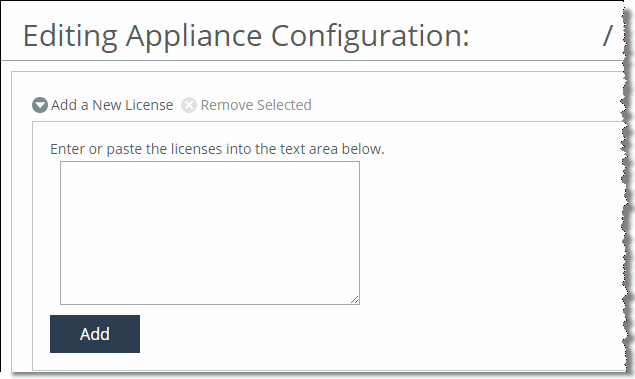The width and height of the screenshot is (635, 379).
Task: Select the Add a New License label
Action: click(x=112, y=105)
